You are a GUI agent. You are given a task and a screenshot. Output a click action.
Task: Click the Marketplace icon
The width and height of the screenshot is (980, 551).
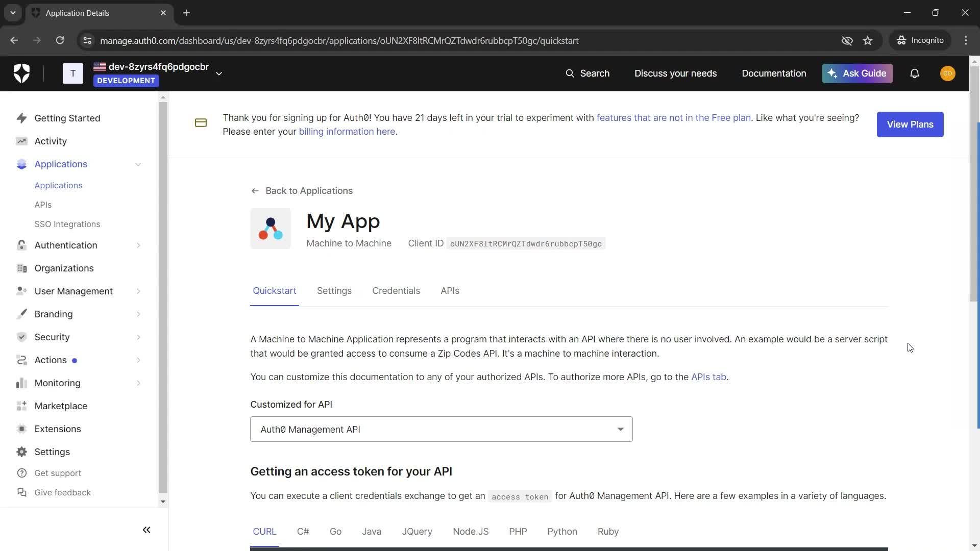[21, 406]
